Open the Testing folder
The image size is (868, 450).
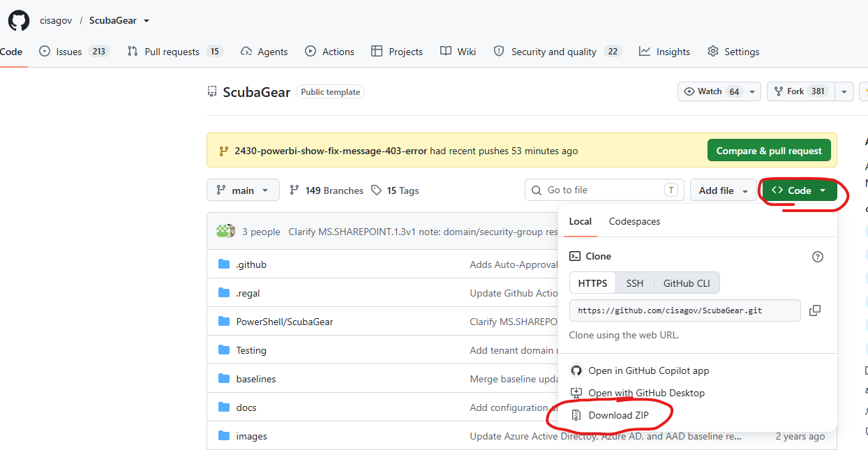(251, 350)
